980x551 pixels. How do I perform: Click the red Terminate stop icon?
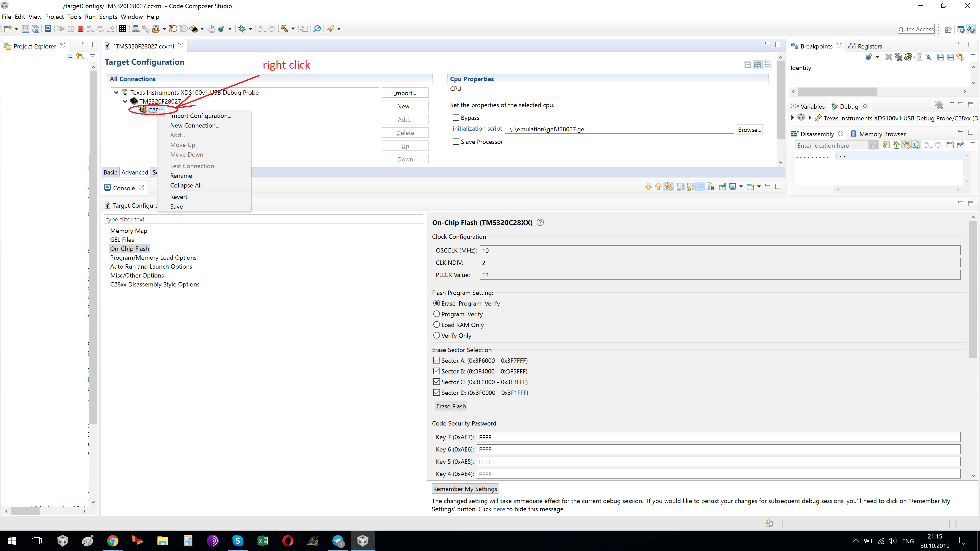click(x=81, y=29)
